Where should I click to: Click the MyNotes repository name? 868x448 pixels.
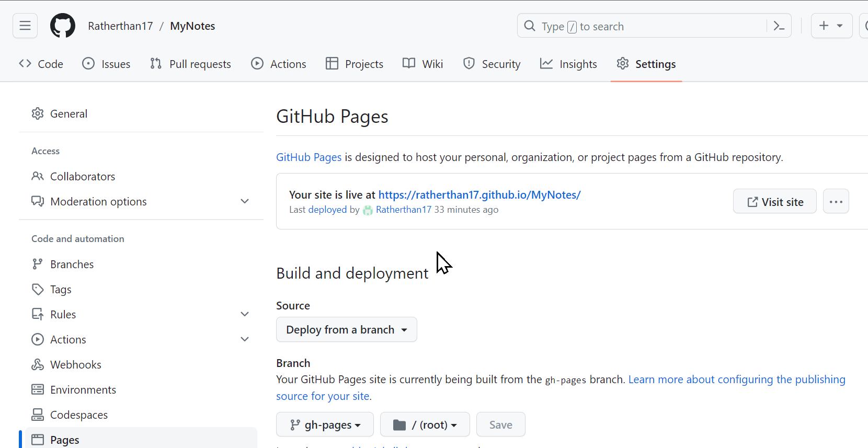pos(192,26)
